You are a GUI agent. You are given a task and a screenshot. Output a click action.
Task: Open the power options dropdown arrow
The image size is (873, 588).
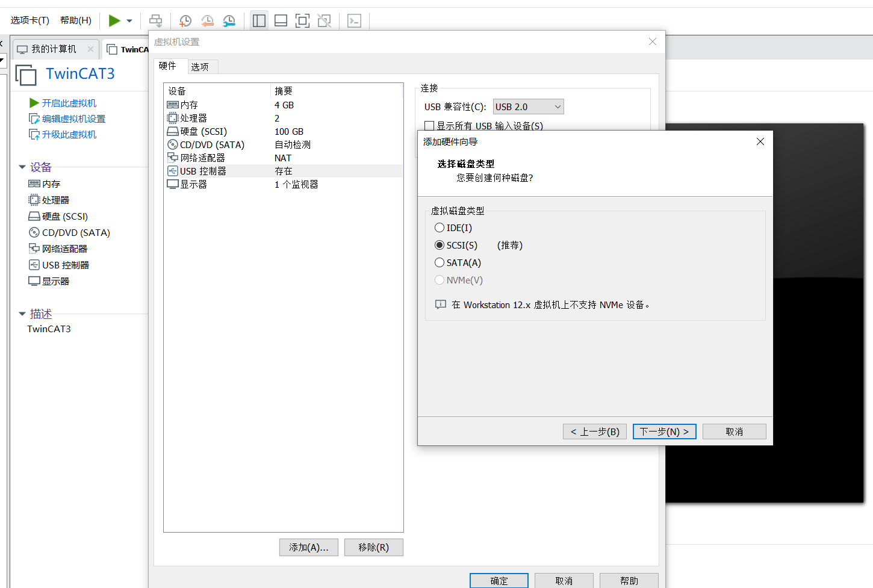click(x=129, y=21)
